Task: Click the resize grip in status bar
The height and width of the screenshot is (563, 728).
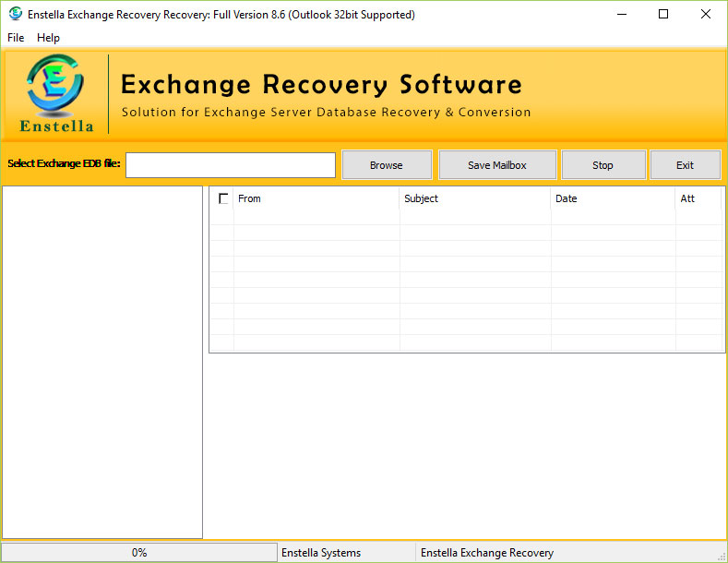Action: tap(722, 557)
